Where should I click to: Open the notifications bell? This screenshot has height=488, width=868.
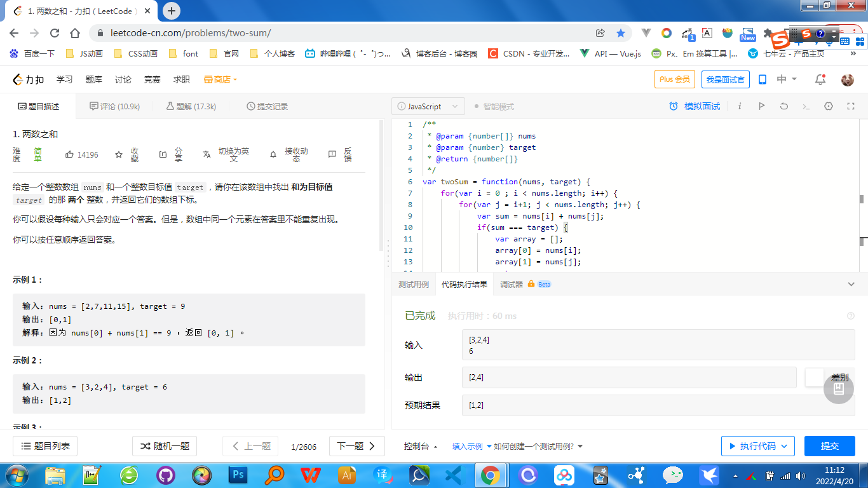pos(820,79)
